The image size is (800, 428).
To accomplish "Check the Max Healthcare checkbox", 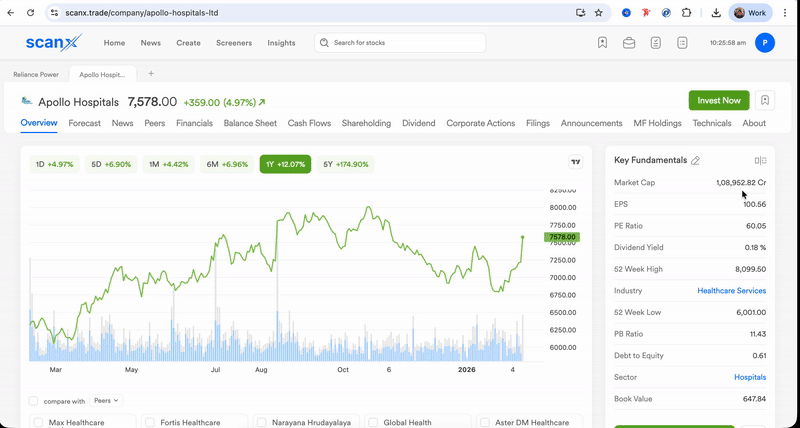I will (x=38, y=422).
